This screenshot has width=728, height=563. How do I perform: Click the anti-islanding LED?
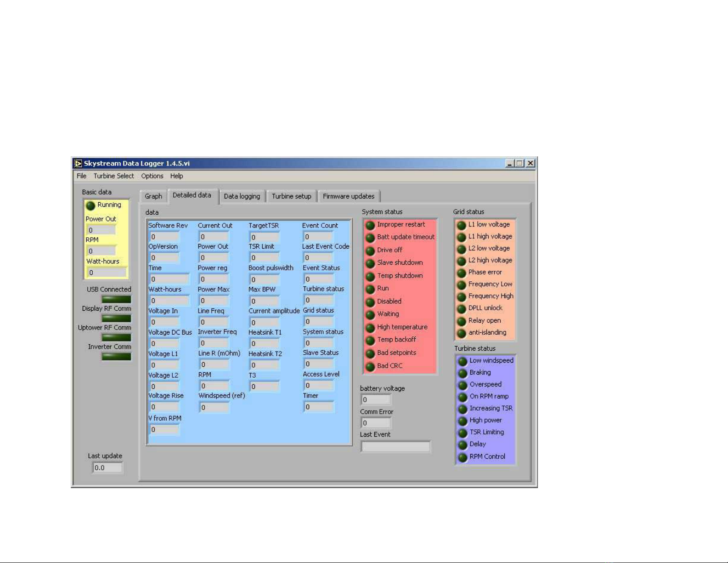(461, 333)
